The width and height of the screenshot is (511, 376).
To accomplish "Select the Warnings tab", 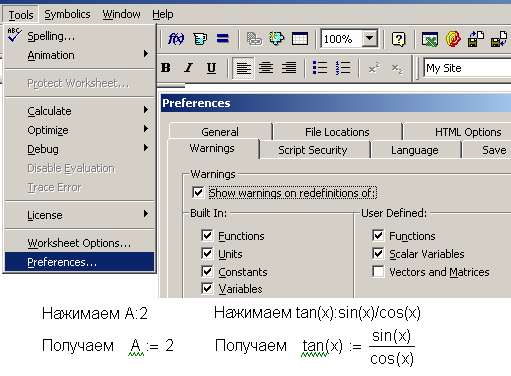I will coord(212,148).
